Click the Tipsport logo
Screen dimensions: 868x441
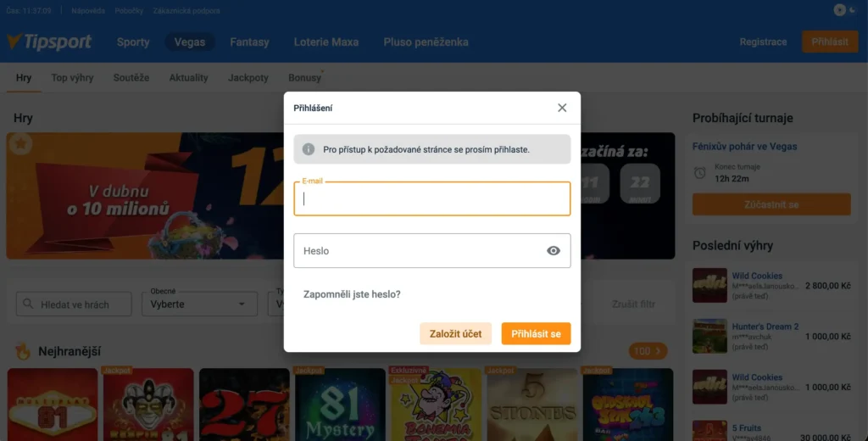[50, 42]
